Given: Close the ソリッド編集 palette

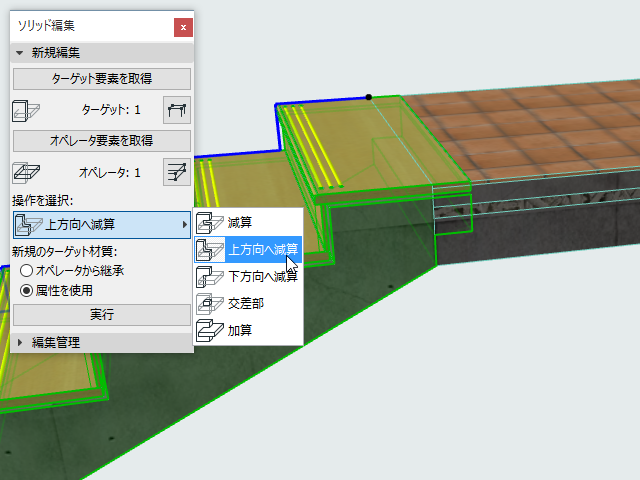Looking at the screenshot, I should (183, 27).
